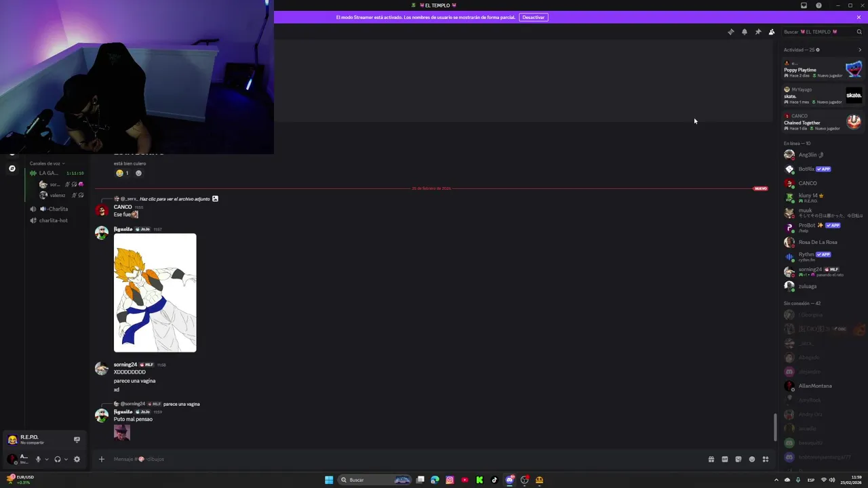The image size is (868, 488).
Task: Toggle headphones deafen in user panel
Action: (x=57, y=459)
